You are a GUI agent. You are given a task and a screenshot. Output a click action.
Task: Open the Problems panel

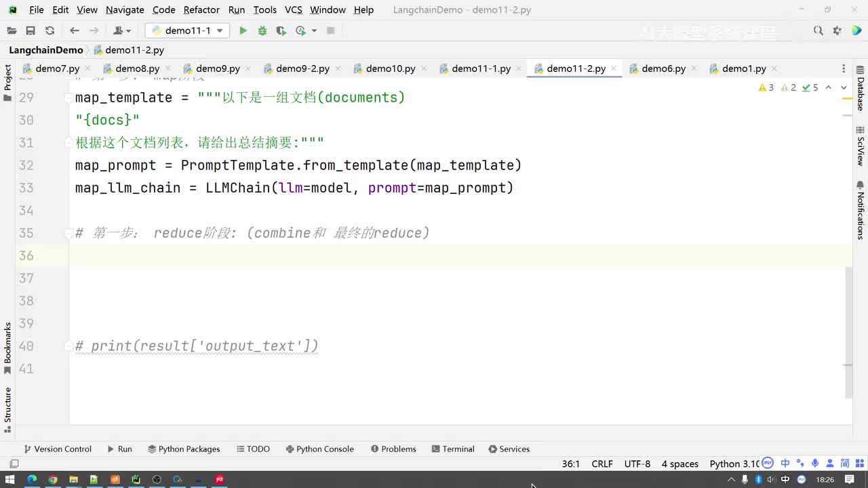393,449
